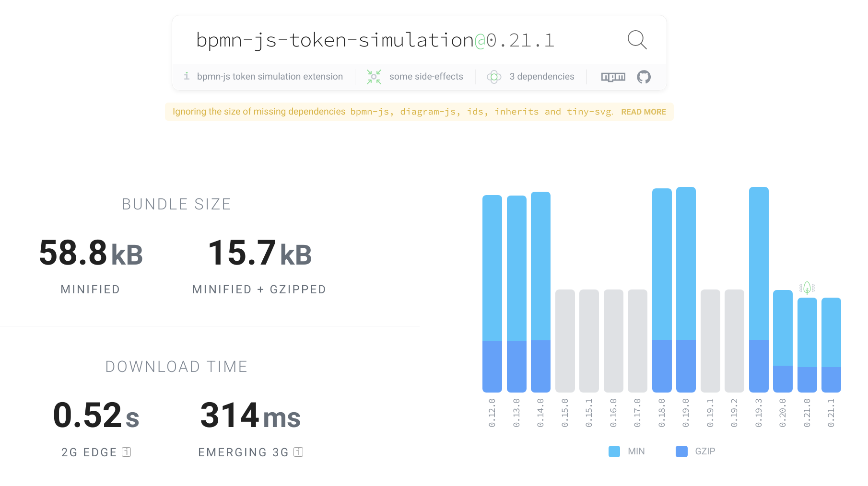Select the 0.14.0 version bar
The height and width of the screenshot is (486, 868).
coord(540,292)
